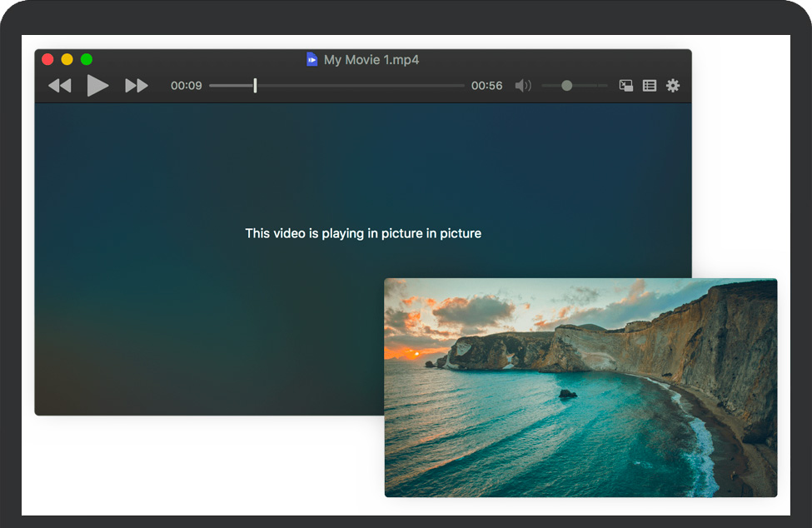Mute audio with the speaker icon

tap(523, 86)
